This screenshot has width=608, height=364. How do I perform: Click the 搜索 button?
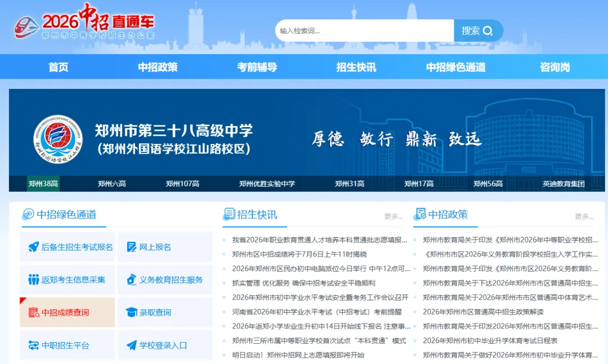click(x=479, y=30)
